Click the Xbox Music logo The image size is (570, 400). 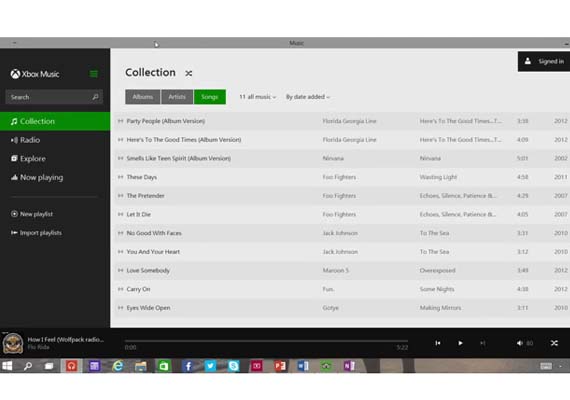pyautogui.click(x=35, y=74)
